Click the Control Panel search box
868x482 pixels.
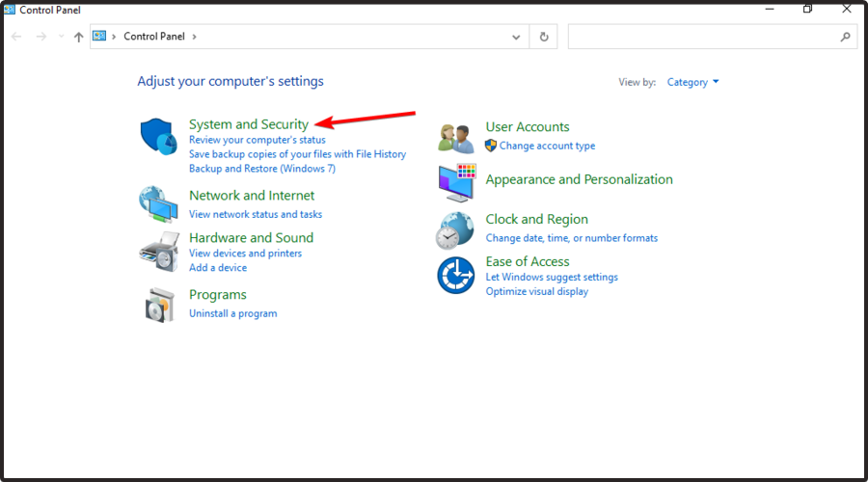coord(704,37)
